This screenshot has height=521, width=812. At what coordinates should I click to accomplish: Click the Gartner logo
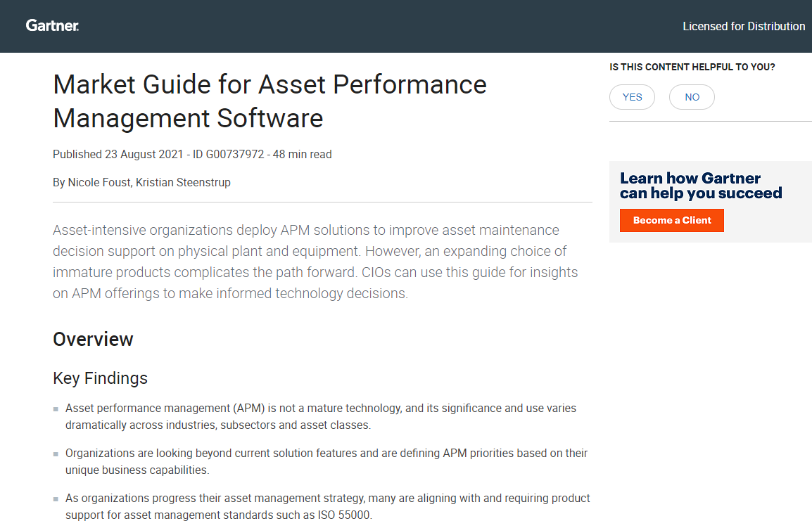pyautogui.click(x=51, y=25)
